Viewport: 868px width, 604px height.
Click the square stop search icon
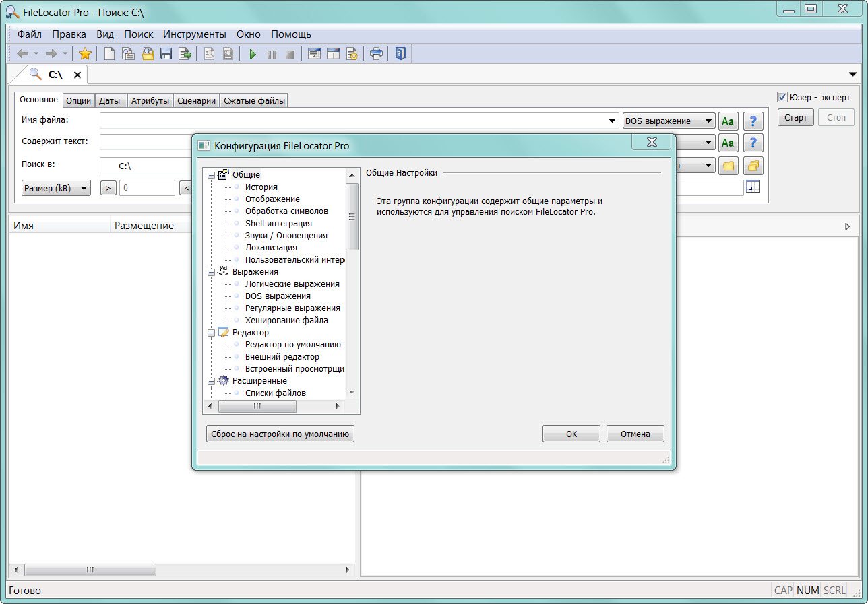290,54
